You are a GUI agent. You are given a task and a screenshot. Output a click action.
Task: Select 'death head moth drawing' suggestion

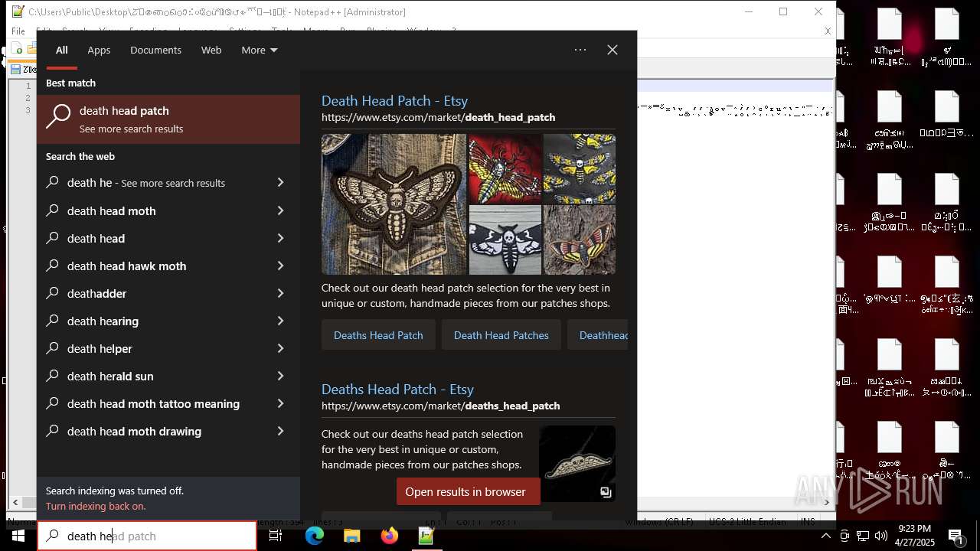(134, 432)
